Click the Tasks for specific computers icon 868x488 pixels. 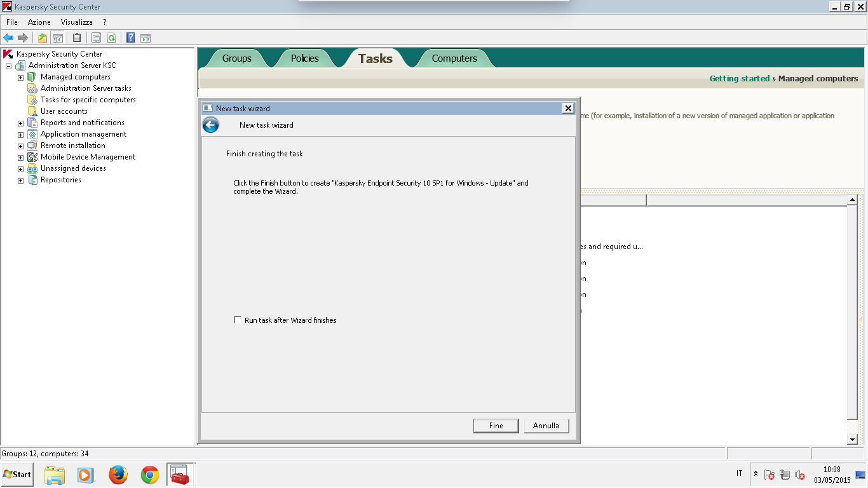32,100
